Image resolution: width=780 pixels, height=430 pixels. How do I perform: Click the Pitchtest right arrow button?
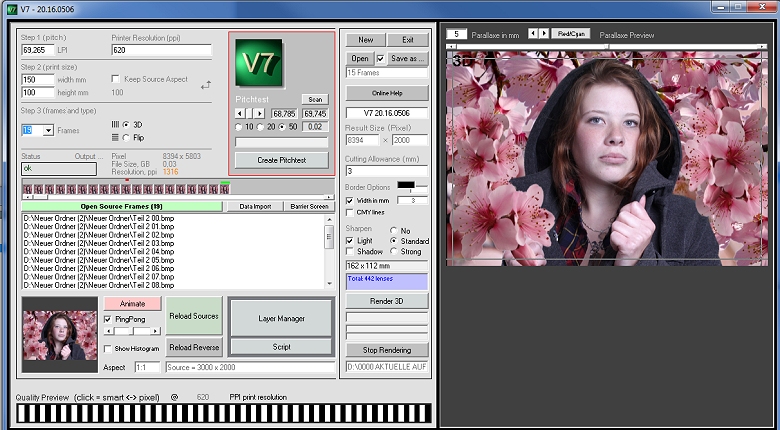click(259, 113)
